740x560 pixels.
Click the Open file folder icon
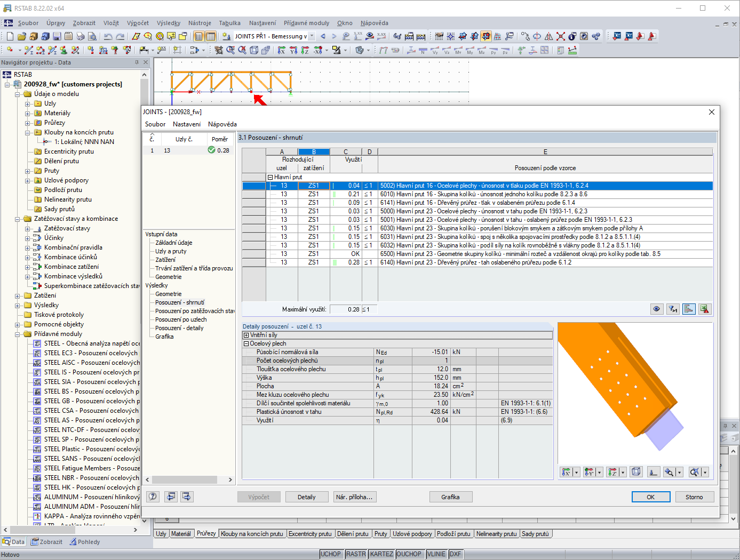point(22,36)
